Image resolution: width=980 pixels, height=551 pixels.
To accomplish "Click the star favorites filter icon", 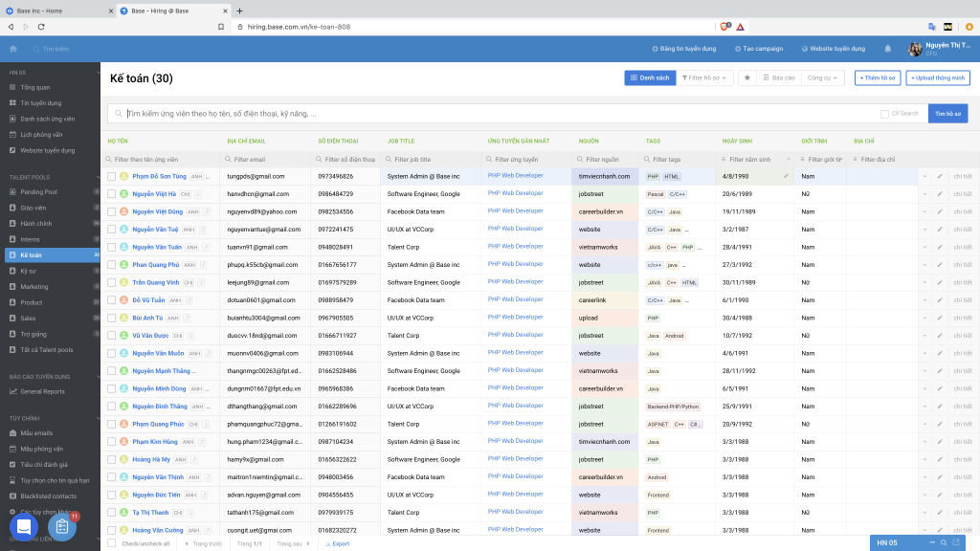I will [746, 77].
